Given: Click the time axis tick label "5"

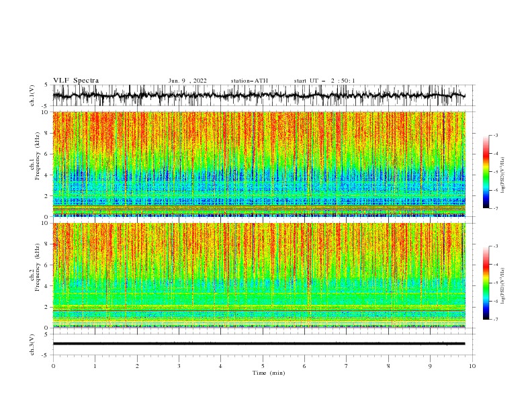Looking at the screenshot, I should [x=263, y=366].
